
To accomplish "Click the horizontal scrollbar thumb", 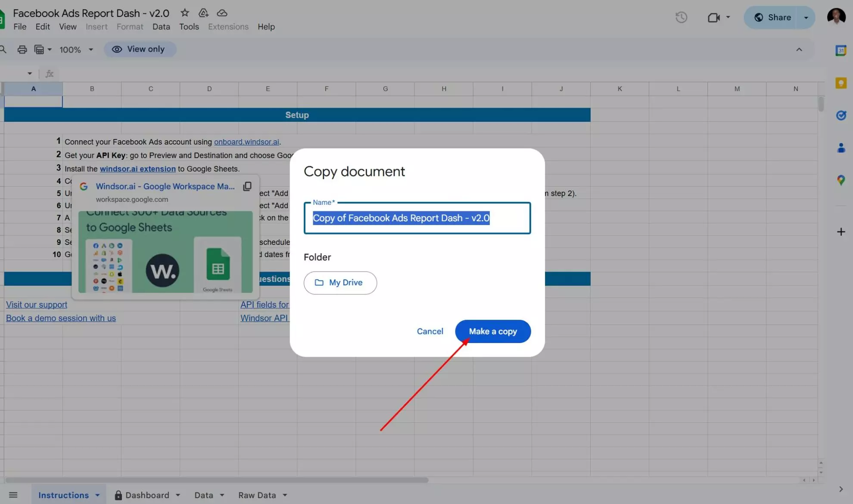I will point(217,480).
